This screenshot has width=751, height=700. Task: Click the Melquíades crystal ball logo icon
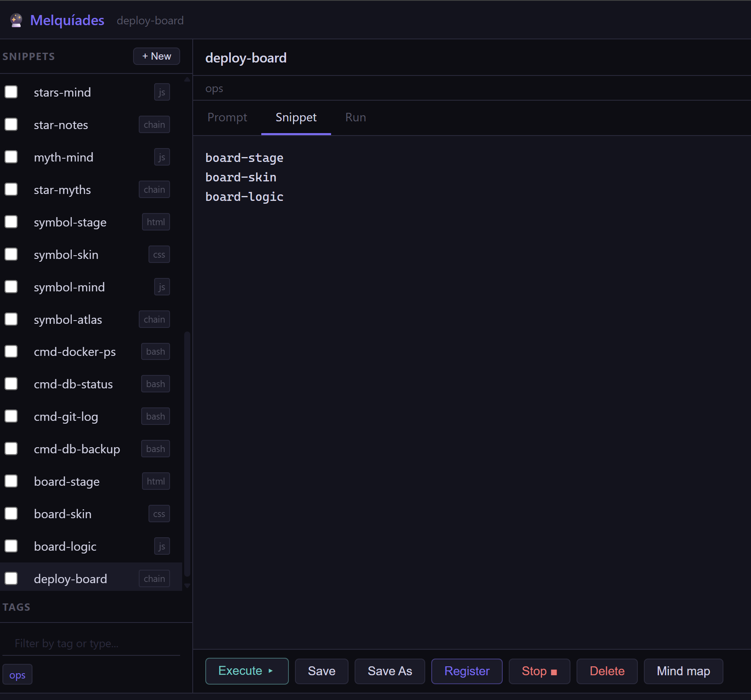(x=16, y=20)
